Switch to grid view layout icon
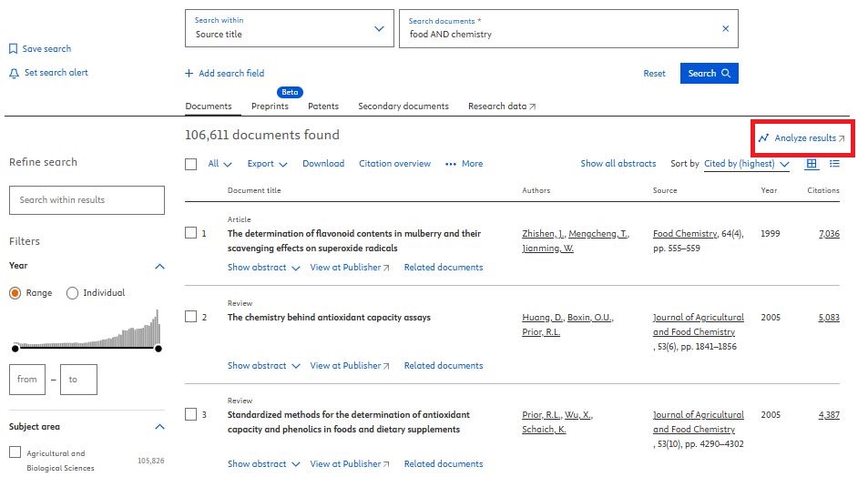The height and width of the screenshot is (477, 868). 812,164
